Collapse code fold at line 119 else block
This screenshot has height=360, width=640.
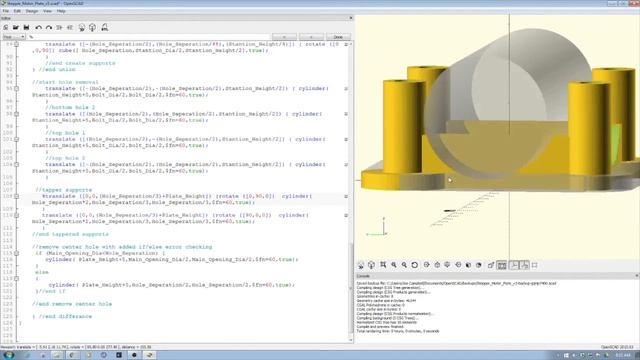[17, 278]
